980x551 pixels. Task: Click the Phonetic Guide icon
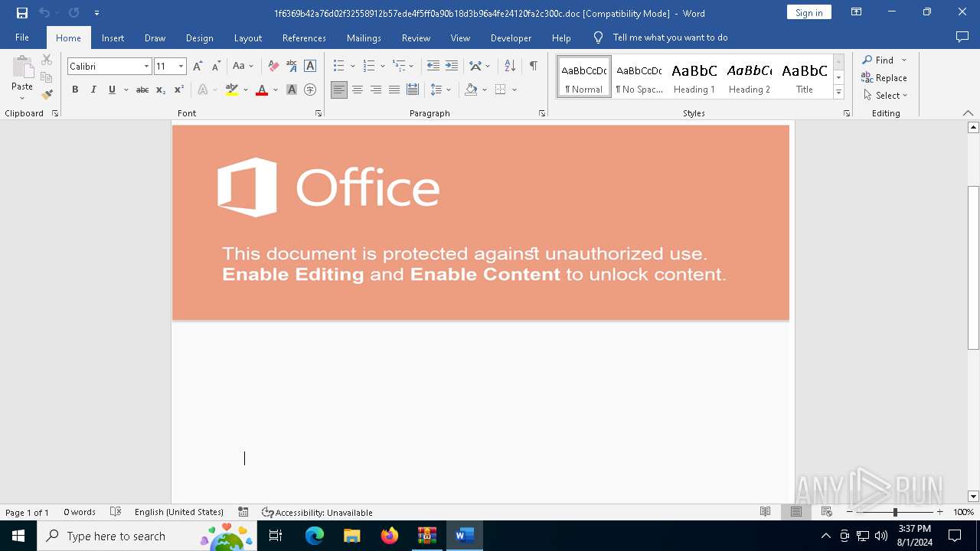click(x=292, y=67)
